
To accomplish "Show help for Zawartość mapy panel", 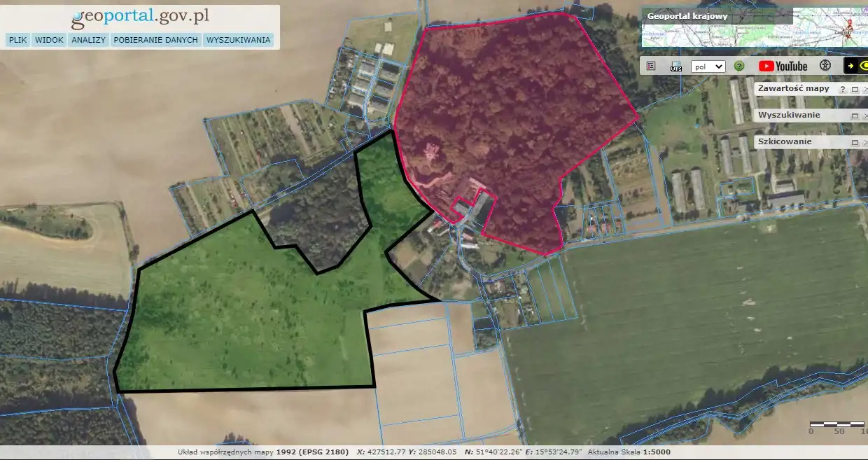I will 843,90.
